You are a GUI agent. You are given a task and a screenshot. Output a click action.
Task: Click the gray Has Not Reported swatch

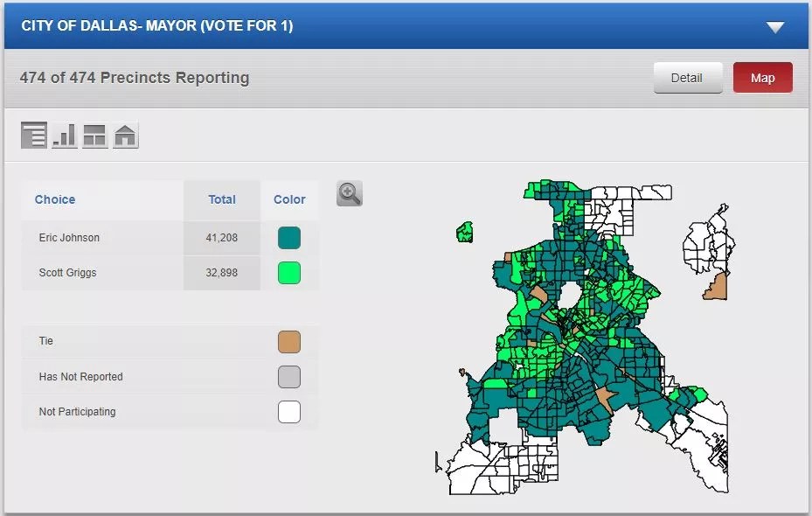point(289,377)
